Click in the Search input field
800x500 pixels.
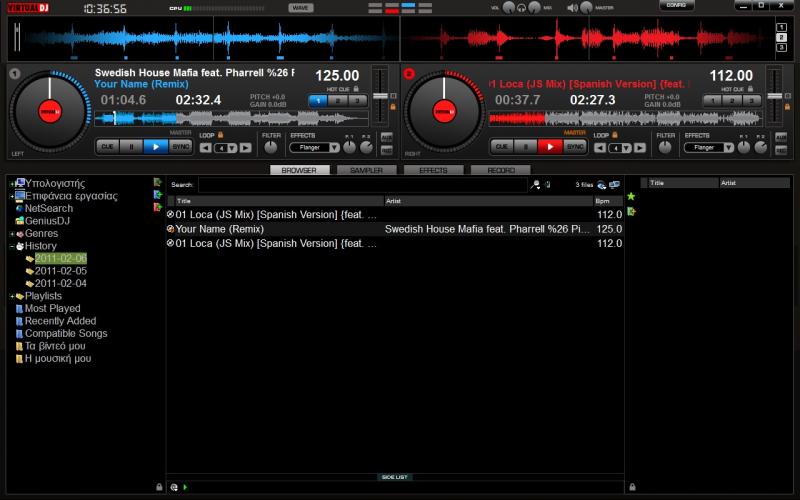[363, 185]
